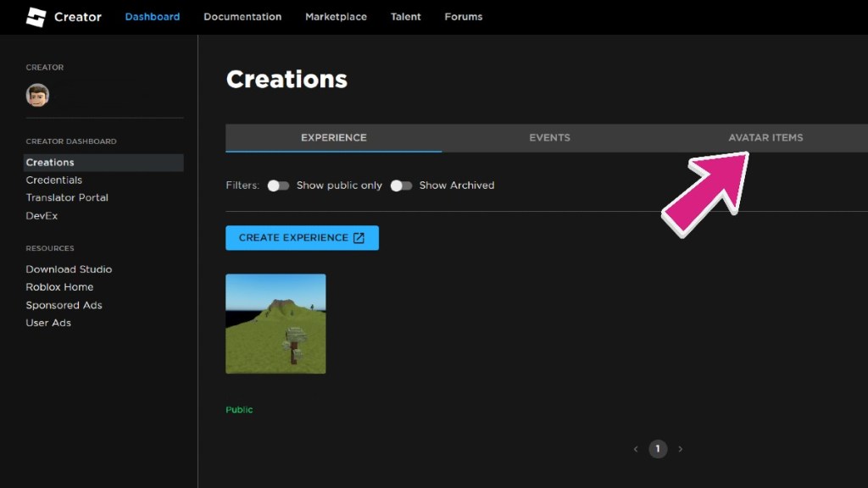Switch to the Avatar Items tab

(765, 138)
